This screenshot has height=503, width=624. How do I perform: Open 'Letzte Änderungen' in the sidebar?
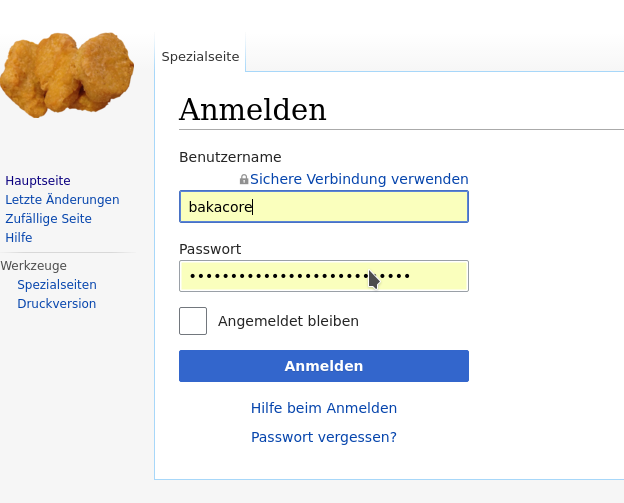click(x=62, y=199)
